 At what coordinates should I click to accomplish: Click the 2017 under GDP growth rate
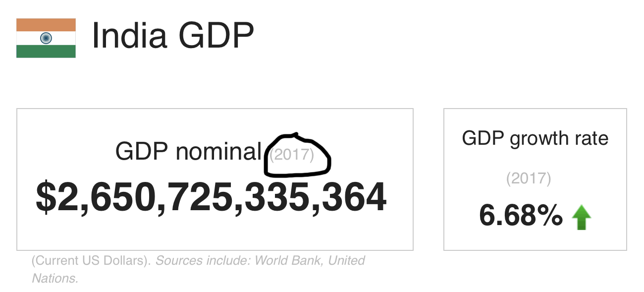[x=529, y=178]
